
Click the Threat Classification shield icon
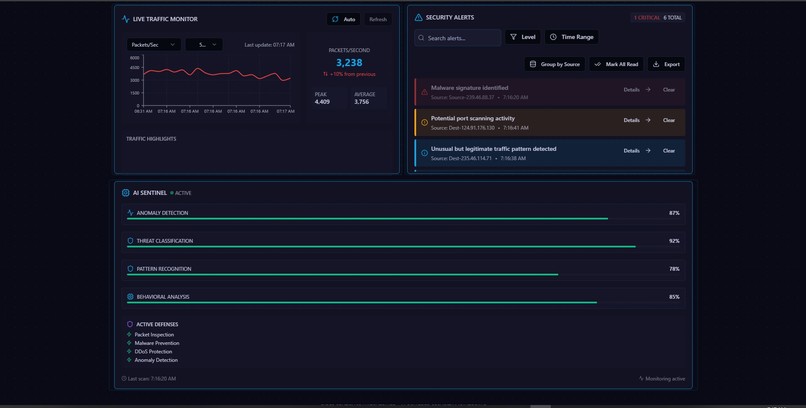tap(130, 240)
